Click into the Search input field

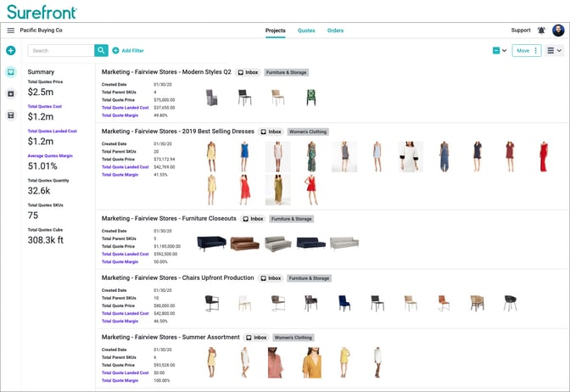(61, 51)
